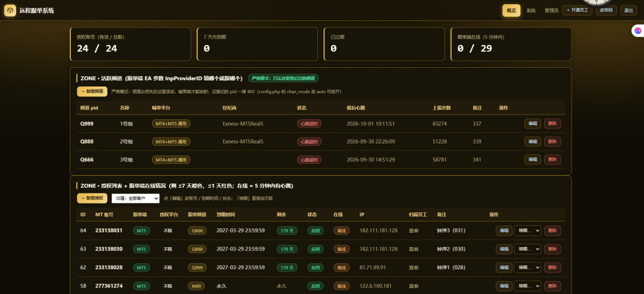Log out with the 退出 button
The image size is (644, 294).
tap(628, 10)
